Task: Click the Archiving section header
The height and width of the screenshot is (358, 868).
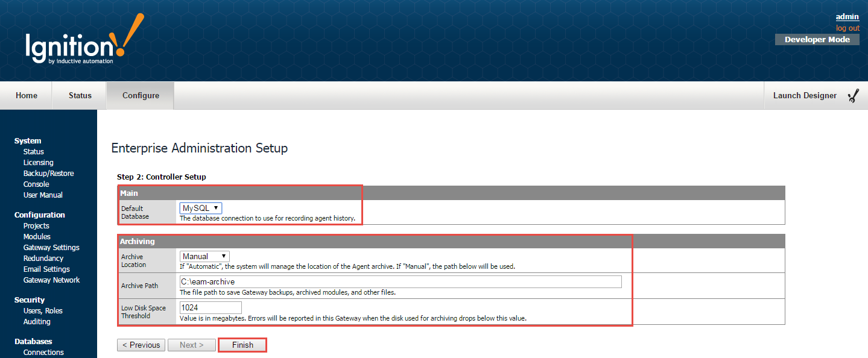Action: (451, 241)
